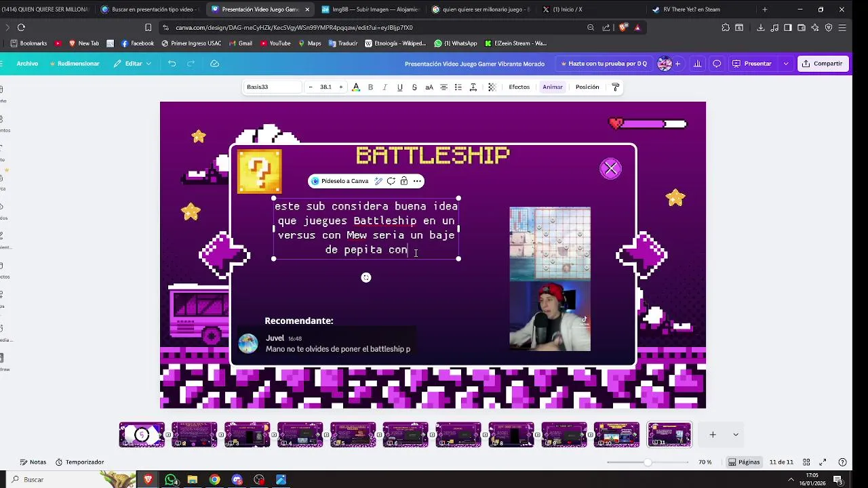Select the question mark block image
Viewport: 868px width, 488px height.
coord(260,172)
